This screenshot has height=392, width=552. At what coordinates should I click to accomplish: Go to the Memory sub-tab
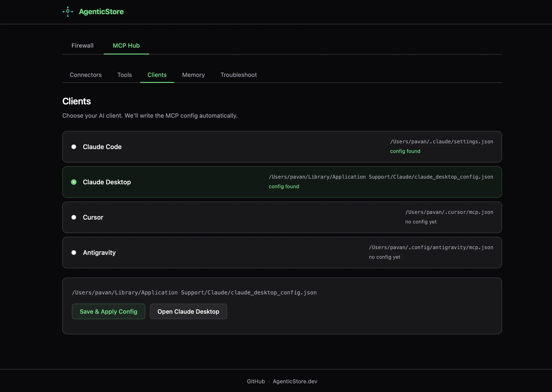click(x=193, y=75)
